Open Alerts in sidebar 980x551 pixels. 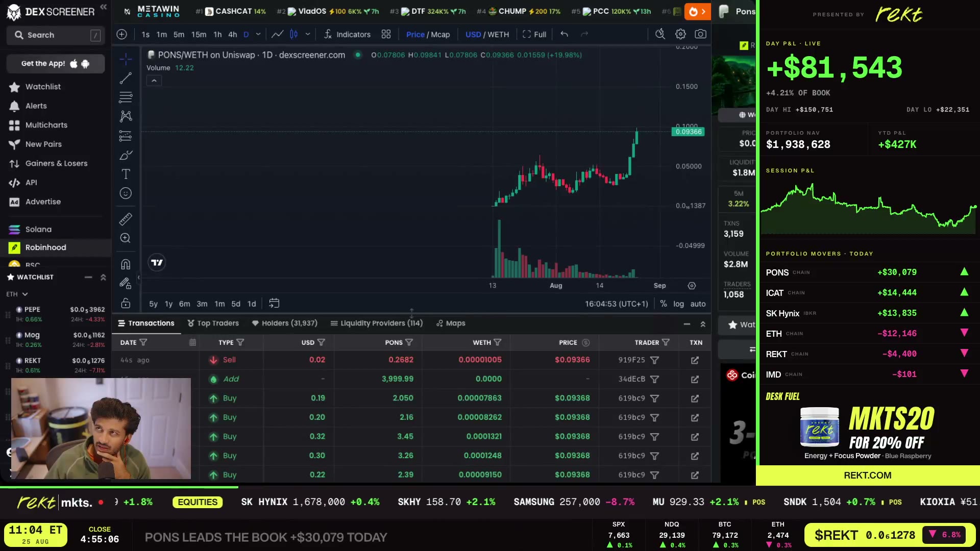click(36, 106)
